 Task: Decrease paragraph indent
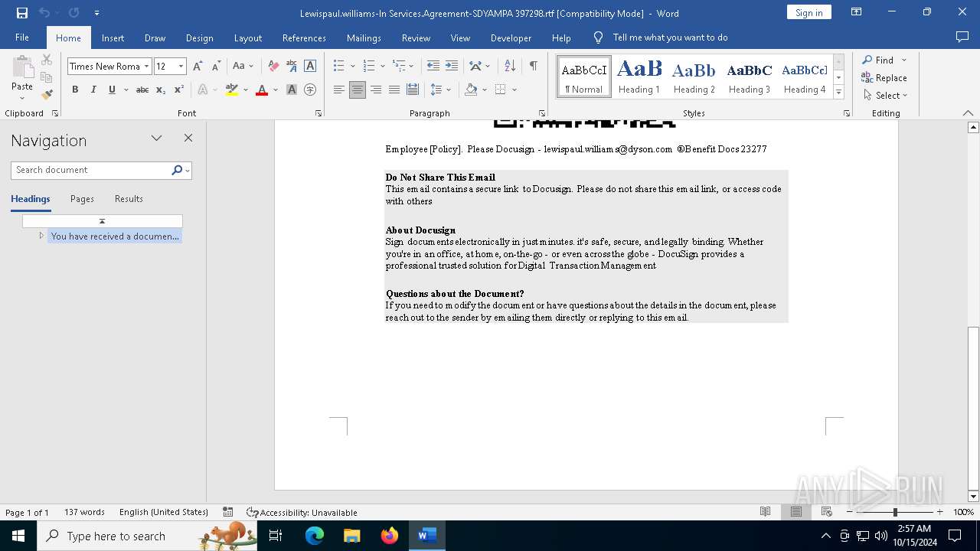click(x=433, y=67)
